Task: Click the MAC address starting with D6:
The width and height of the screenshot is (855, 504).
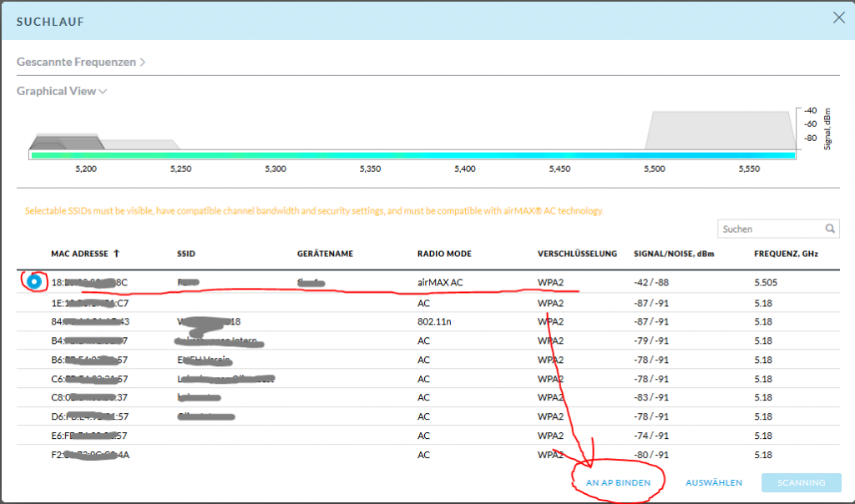Action: coord(90,416)
